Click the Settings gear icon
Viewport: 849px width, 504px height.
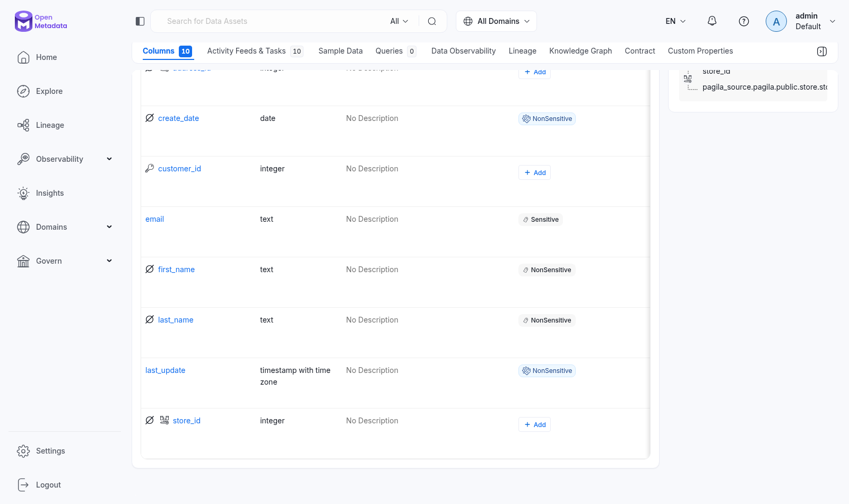coord(23,451)
